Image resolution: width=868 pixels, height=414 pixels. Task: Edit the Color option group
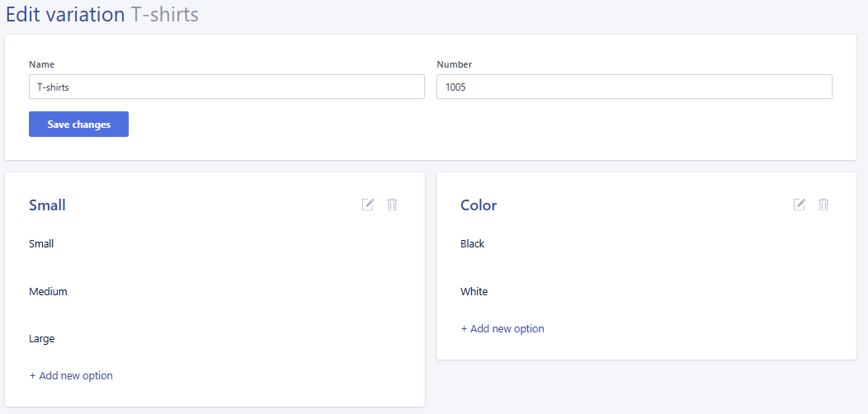800,205
